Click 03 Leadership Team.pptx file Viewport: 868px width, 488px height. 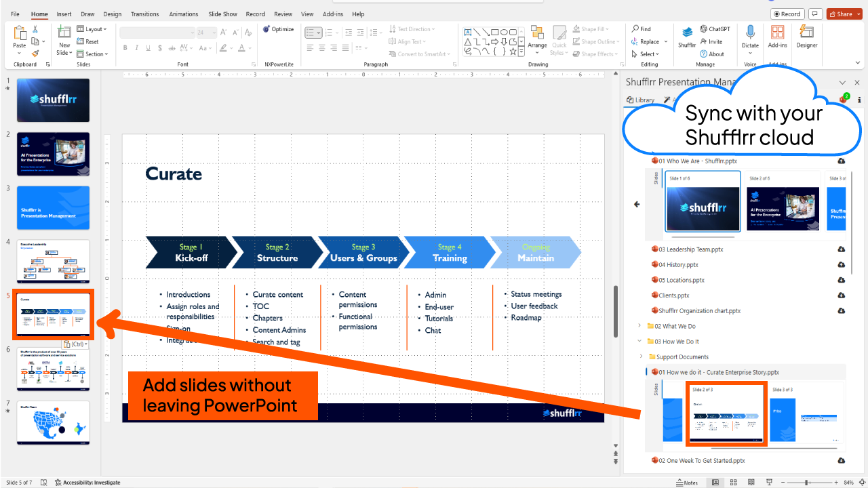point(688,249)
